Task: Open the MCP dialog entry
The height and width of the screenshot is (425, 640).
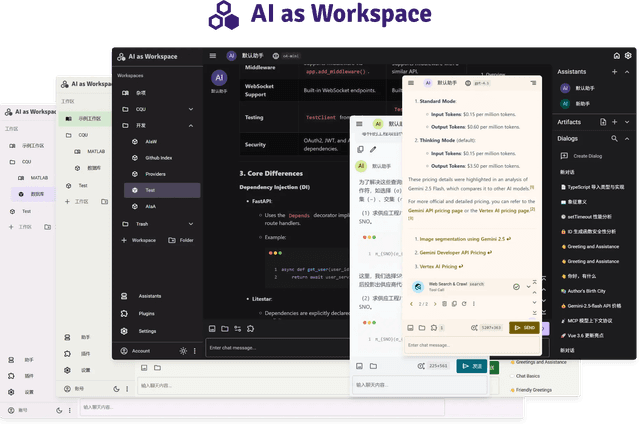Action: (586, 321)
